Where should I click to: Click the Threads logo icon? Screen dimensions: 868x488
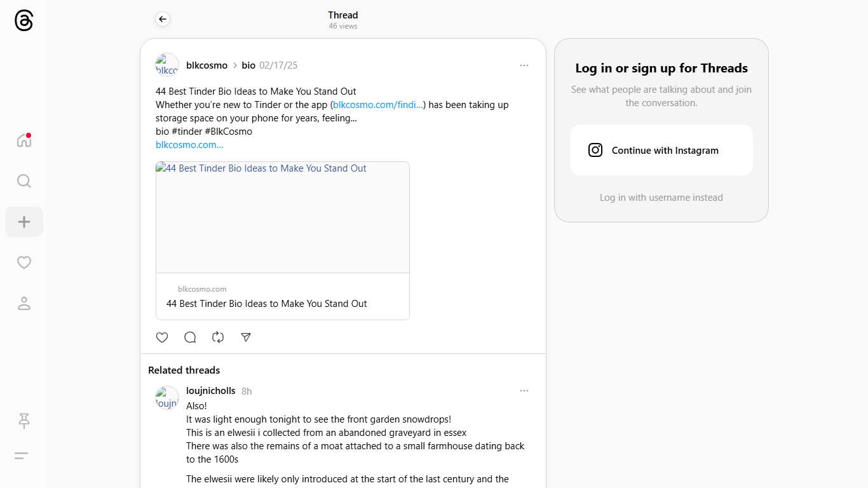[x=24, y=21]
